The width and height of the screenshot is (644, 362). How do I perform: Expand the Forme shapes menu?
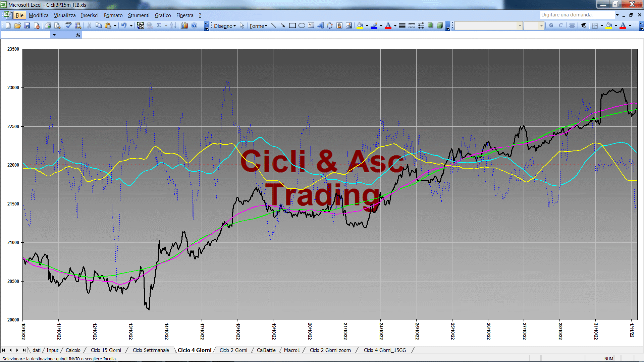click(258, 26)
